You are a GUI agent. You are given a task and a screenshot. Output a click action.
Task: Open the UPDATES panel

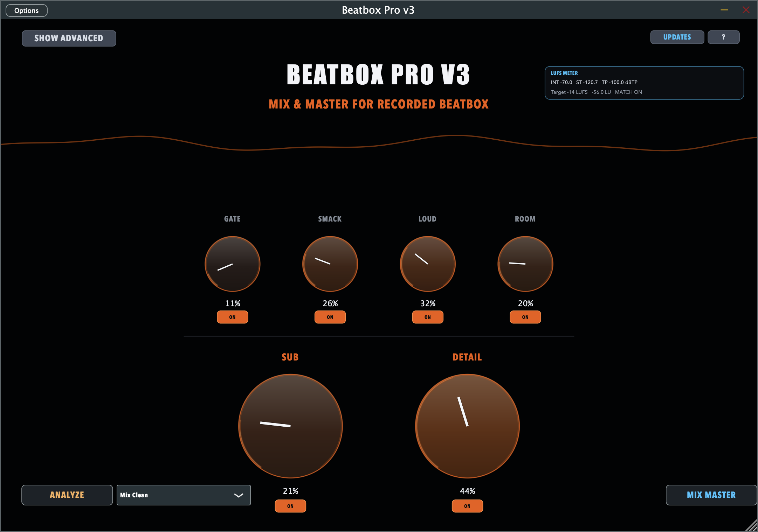677,37
